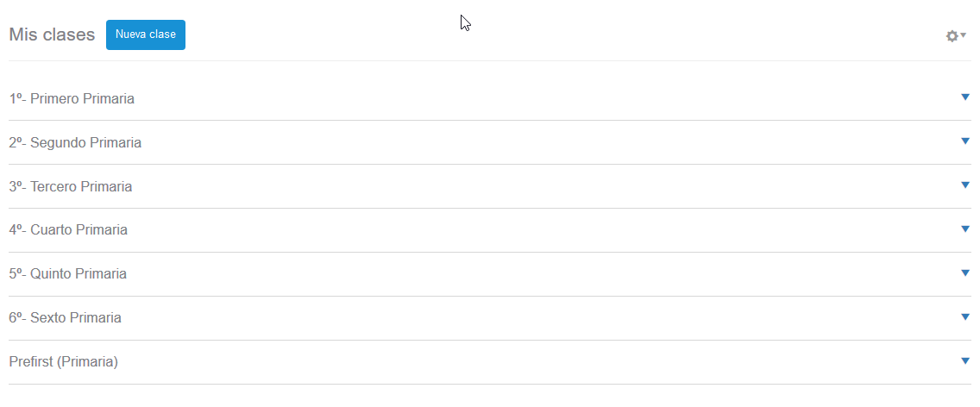Click the Nueva clase button
This screenshot has height=407, width=980.
(146, 34)
